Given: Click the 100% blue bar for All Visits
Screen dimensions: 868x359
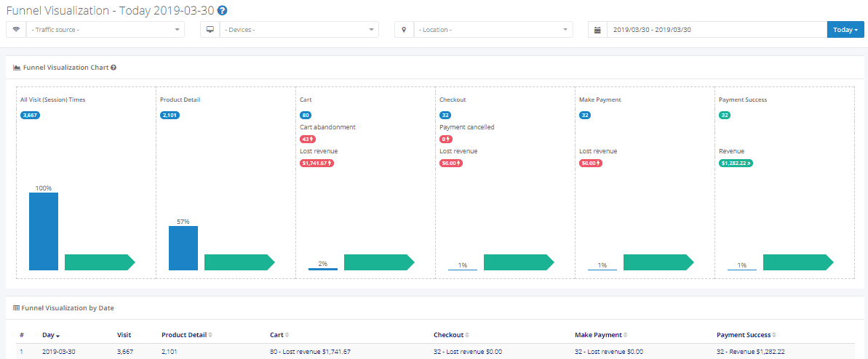Looking at the screenshot, I should click(x=44, y=231).
